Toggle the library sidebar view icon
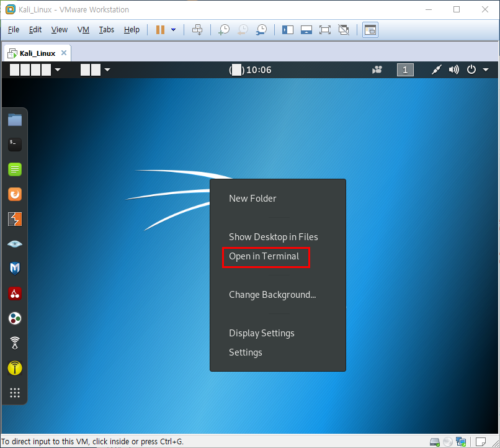 click(288, 30)
